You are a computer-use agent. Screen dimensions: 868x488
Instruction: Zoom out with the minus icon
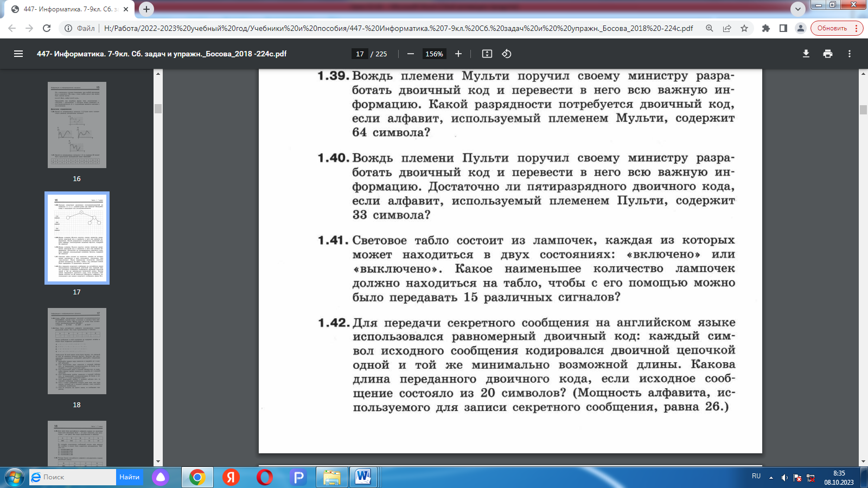coord(411,54)
